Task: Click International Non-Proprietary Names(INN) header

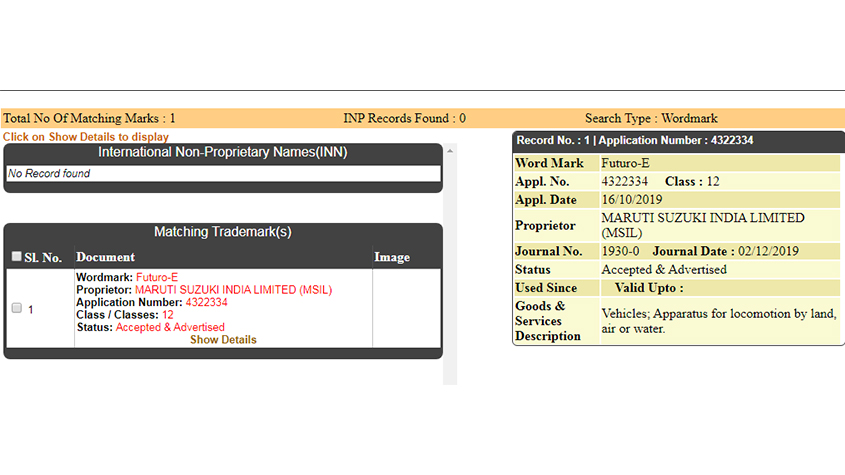Action: tap(223, 152)
